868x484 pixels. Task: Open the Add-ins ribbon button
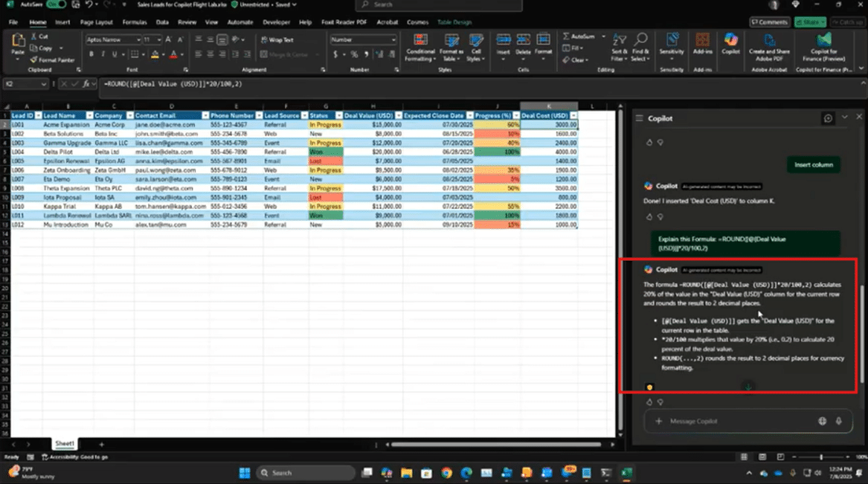click(x=702, y=43)
